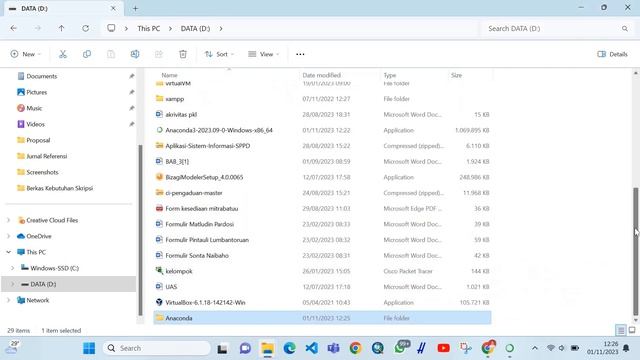This screenshot has width=640, height=360.
Task: Click the Delete trash icon
Action: pos(183,54)
